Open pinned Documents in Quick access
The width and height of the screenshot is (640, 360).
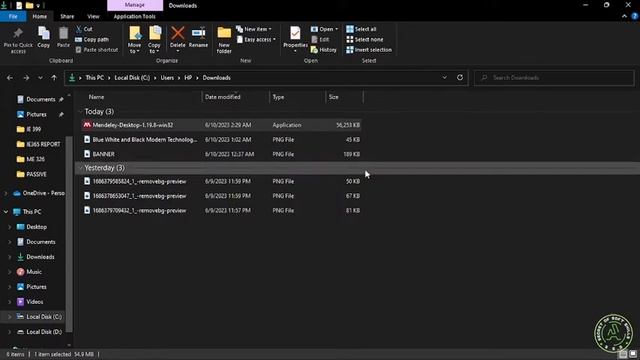[x=40, y=99]
